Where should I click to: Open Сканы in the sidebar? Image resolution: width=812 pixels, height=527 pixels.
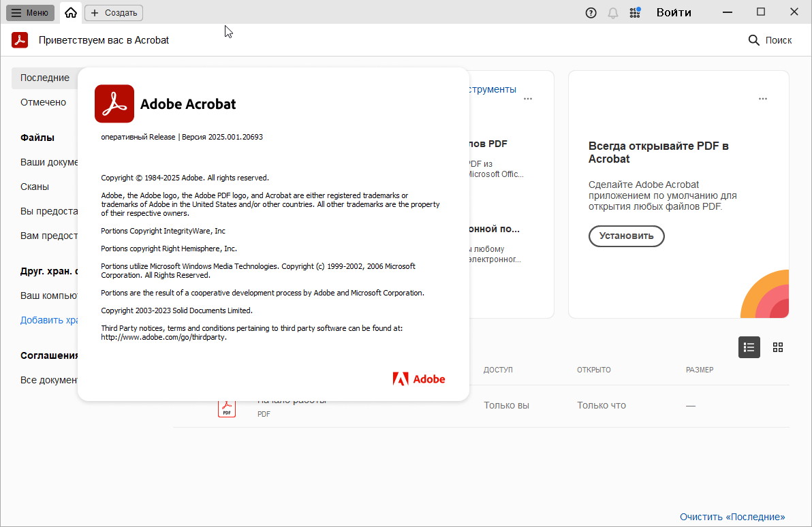pos(35,187)
